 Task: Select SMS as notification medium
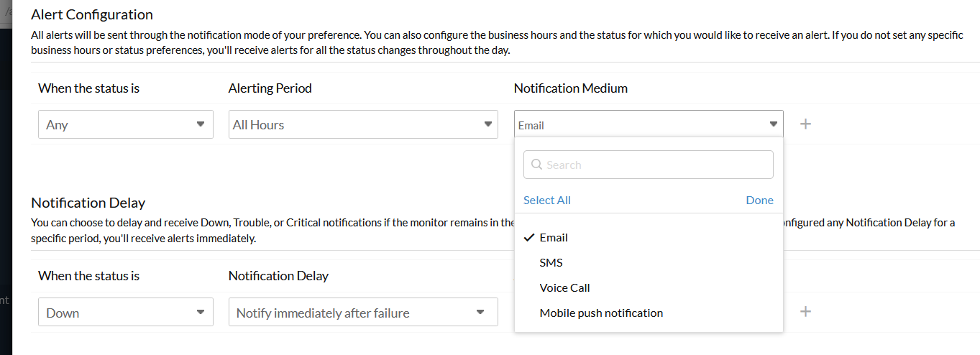[x=551, y=262]
